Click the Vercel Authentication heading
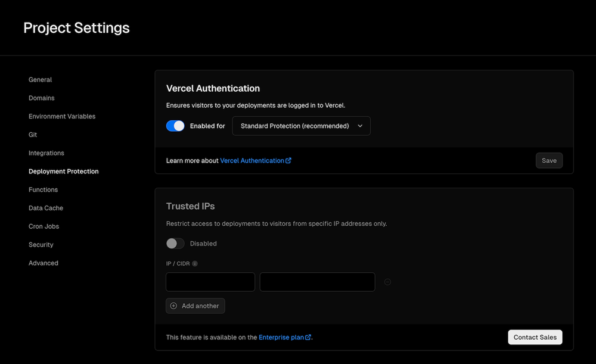 tap(213, 89)
